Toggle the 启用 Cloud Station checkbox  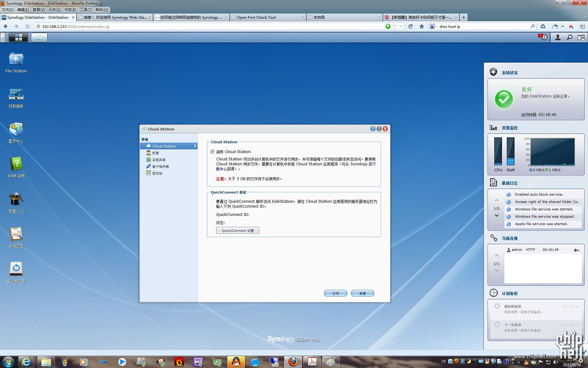coord(212,152)
